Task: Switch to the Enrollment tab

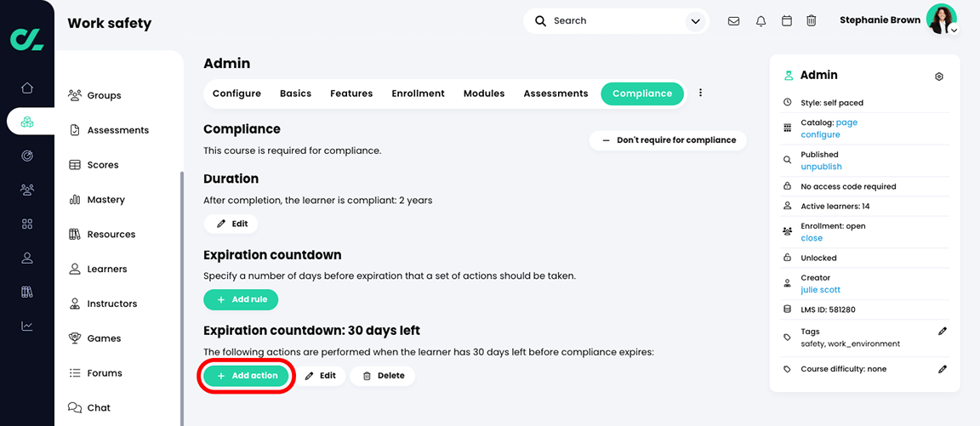Action: pyautogui.click(x=418, y=94)
